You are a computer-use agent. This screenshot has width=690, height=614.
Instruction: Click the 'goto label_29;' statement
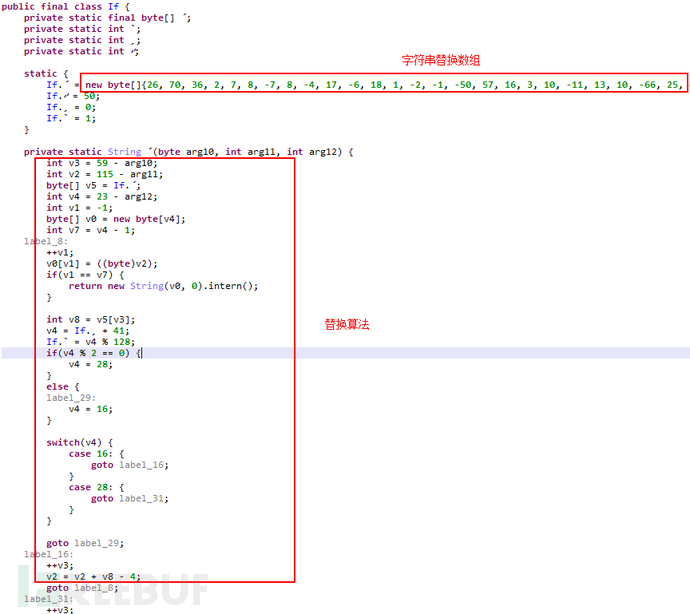click(x=85, y=543)
